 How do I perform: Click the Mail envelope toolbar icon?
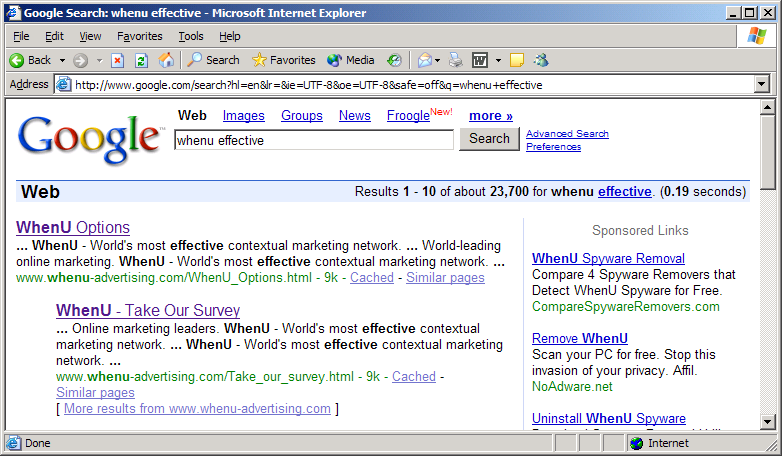424,60
